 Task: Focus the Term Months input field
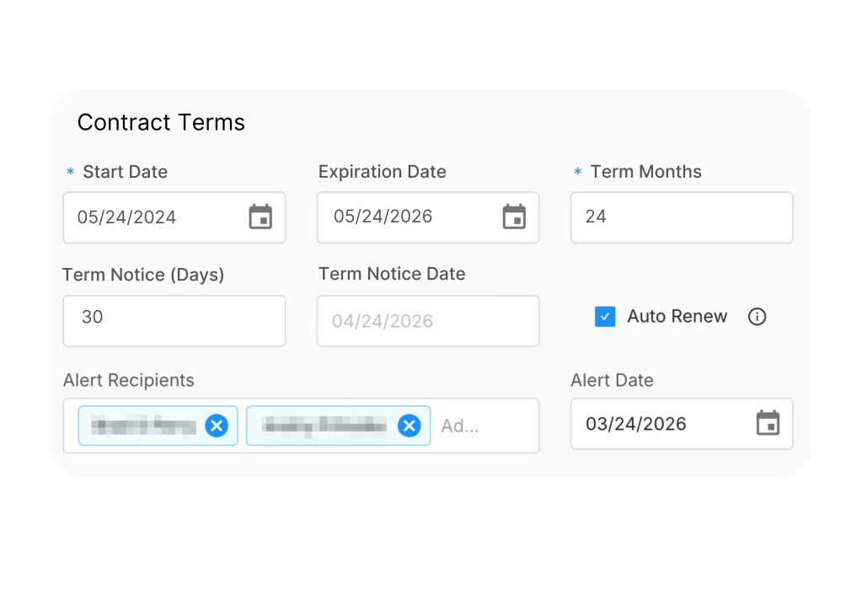681,217
